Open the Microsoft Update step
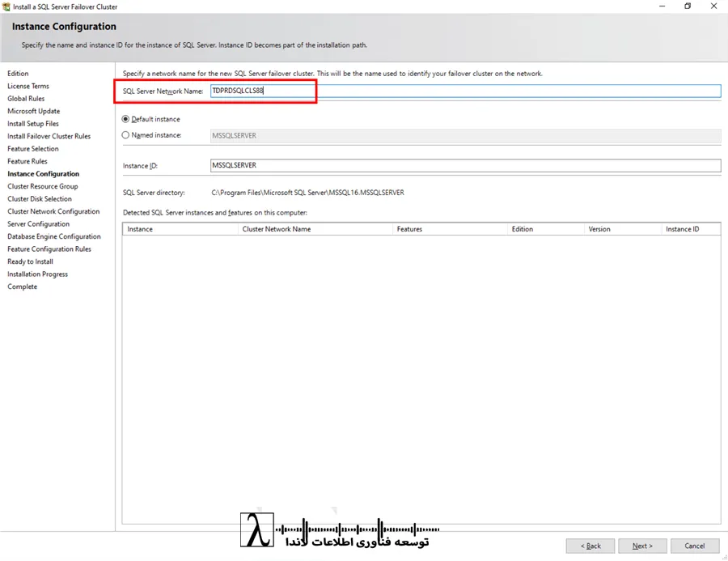 [34, 111]
